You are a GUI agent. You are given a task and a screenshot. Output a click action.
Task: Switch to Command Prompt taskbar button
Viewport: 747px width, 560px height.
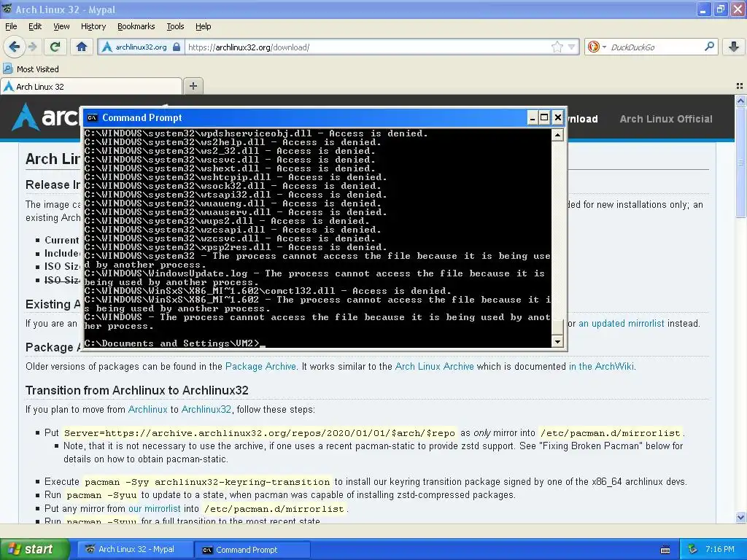(252, 550)
